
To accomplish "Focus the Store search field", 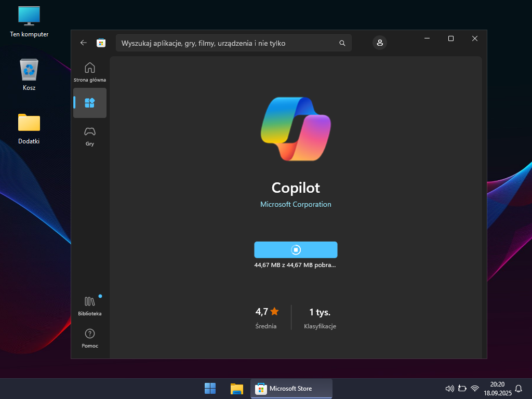I will (226, 43).
